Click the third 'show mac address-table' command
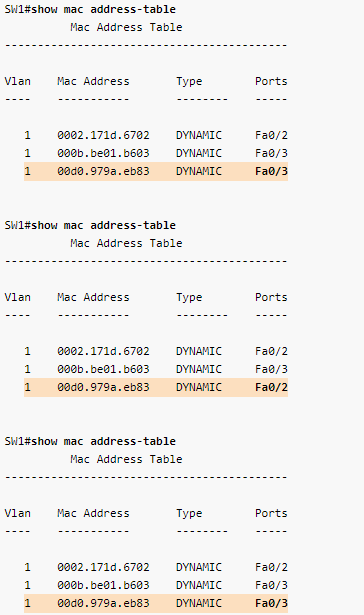Viewport: 364px width, 615px height. click(104, 441)
